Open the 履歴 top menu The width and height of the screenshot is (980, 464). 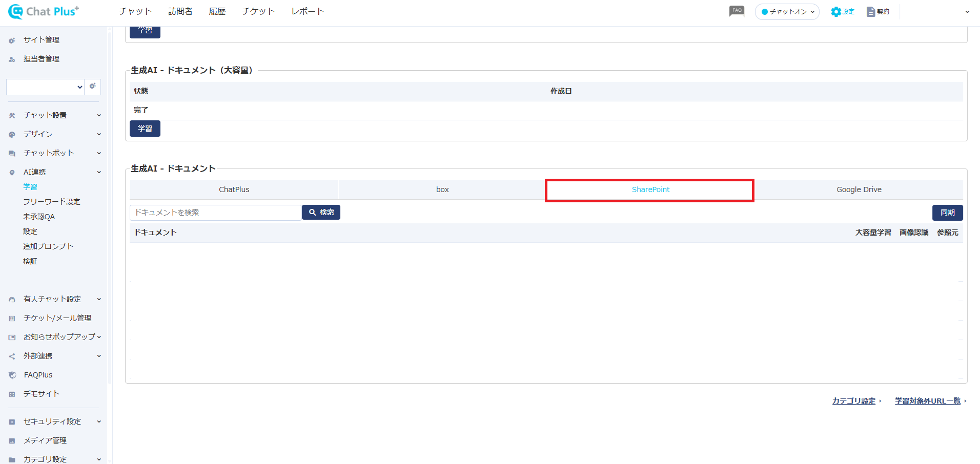coord(217,11)
